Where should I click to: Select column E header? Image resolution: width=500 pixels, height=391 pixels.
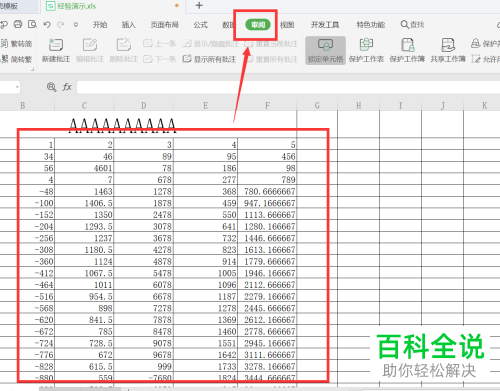205,106
